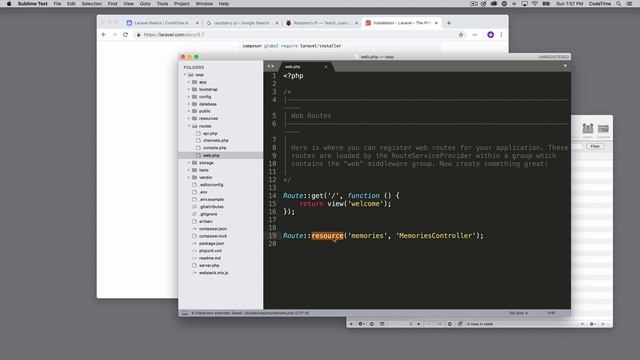Open the File menu
This screenshot has width=640, height=360.
57,4
